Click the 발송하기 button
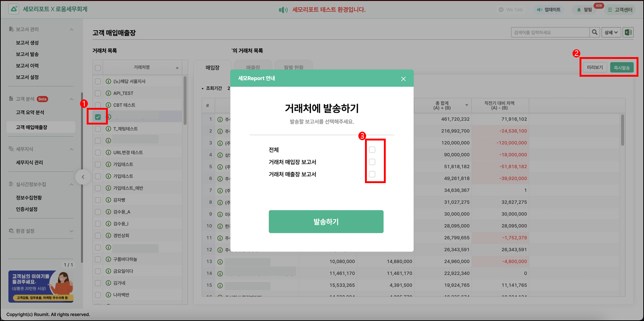This screenshot has width=644, height=321. (326, 222)
